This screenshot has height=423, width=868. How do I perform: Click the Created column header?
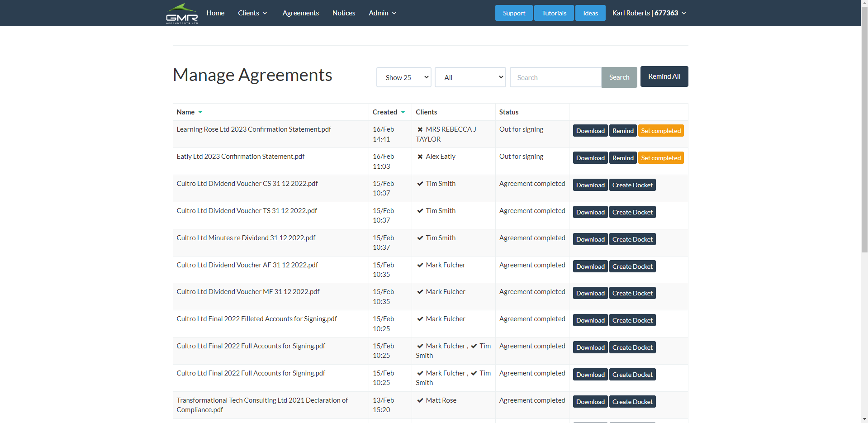[385, 112]
